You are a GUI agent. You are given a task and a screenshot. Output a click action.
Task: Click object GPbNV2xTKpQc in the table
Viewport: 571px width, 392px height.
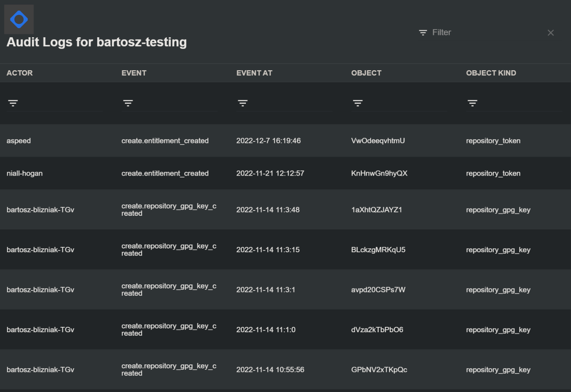(x=379, y=370)
